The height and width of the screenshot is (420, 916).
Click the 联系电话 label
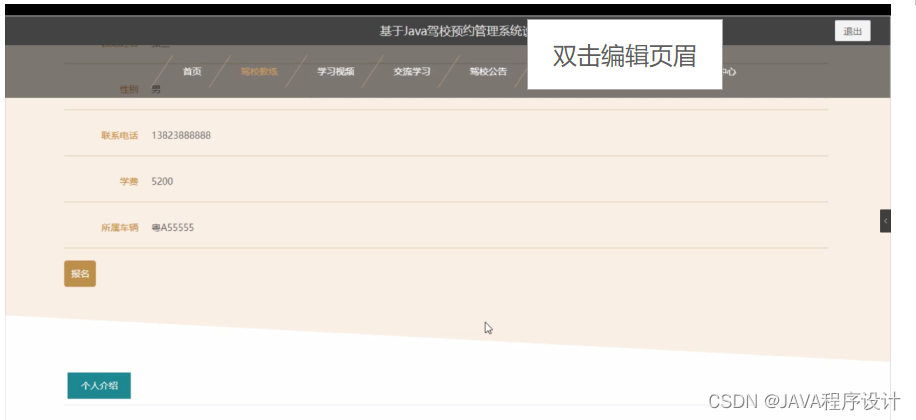pyautogui.click(x=120, y=136)
